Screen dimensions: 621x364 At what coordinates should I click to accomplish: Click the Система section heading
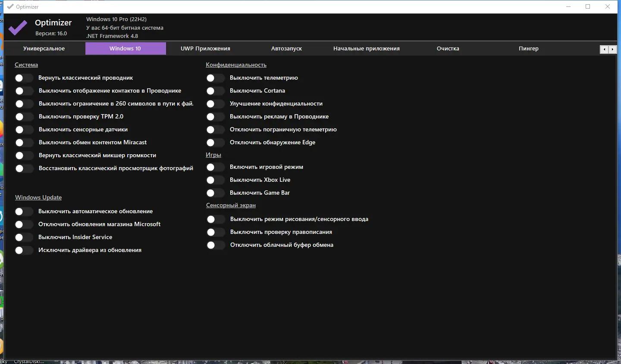pyautogui.click(x=26, y=65)
